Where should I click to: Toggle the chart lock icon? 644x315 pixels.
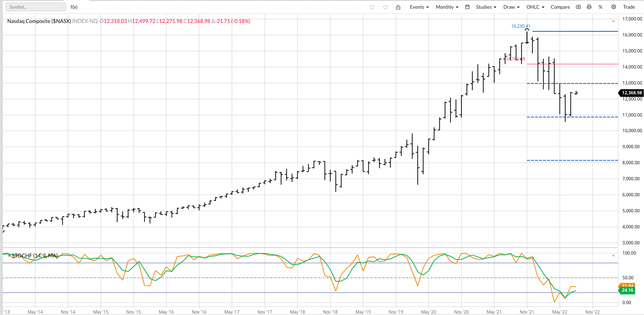pos(398,7)
